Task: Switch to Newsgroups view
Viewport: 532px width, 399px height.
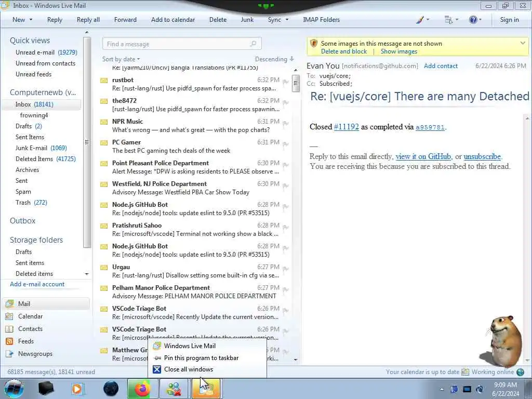Action: 35,353
